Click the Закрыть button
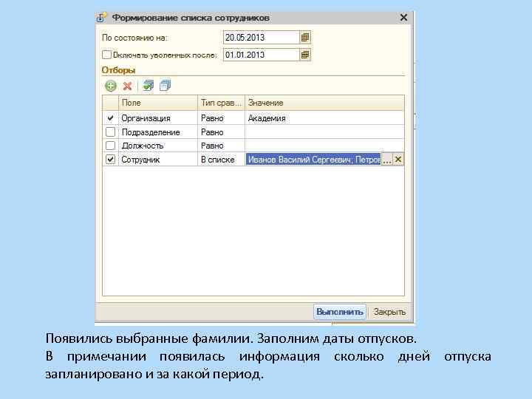The image size is (532, 399). (389, 312)
